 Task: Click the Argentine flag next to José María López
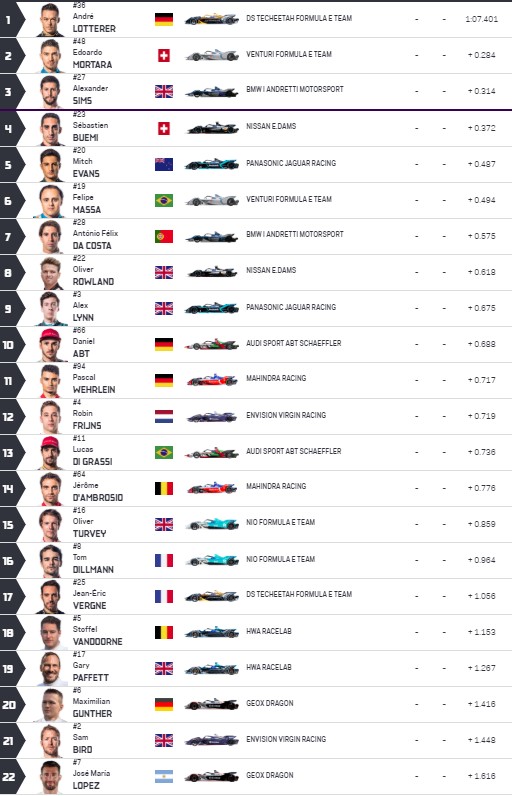click(164, 776)
